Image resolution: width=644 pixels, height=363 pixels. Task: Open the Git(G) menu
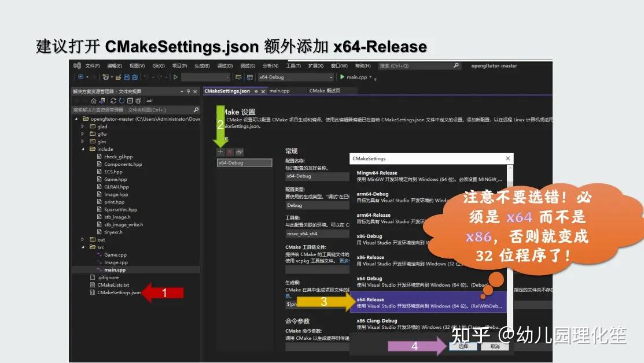tap(159, 65)
